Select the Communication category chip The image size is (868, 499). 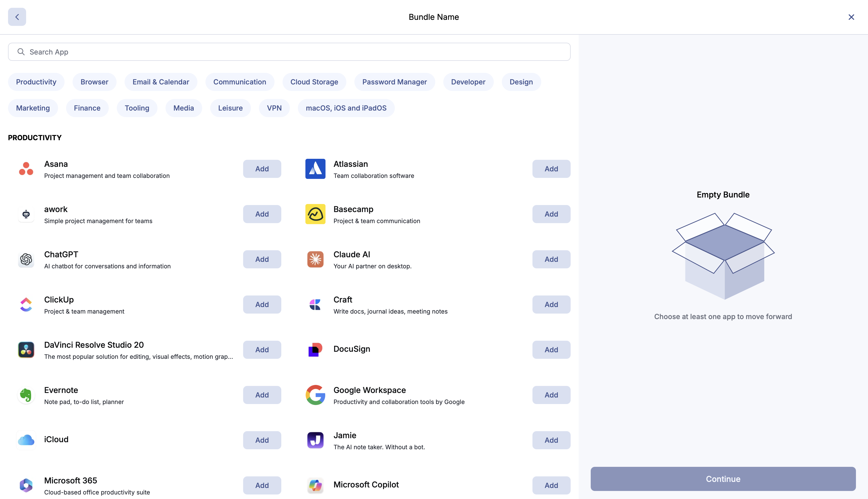[240, 82]
